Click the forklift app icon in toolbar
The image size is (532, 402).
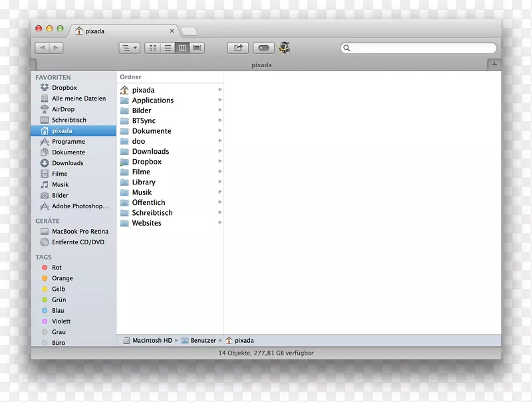tap(285, 47)
